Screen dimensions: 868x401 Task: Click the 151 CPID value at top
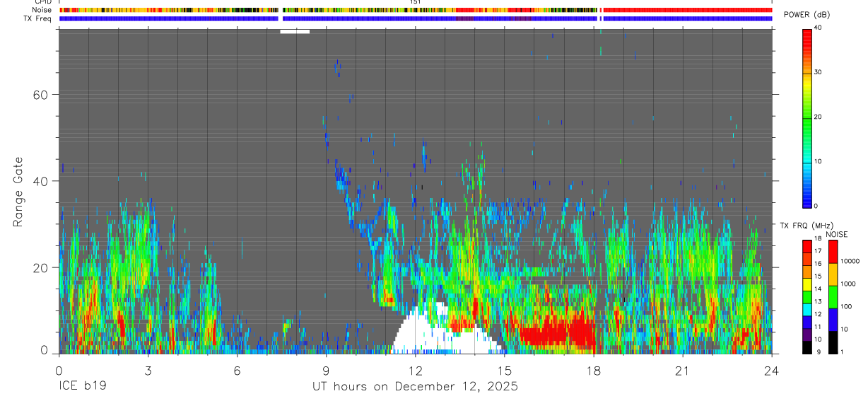[416, 2]
